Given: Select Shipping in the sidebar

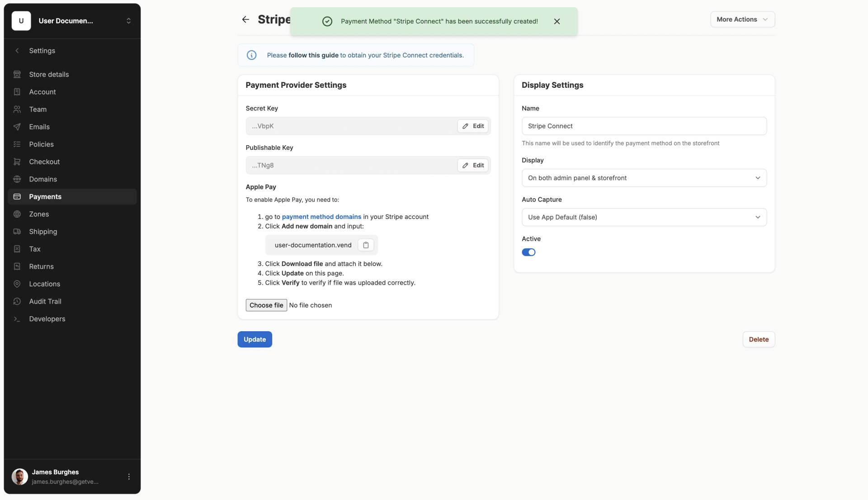Looking at the screenshot, I should click(x=72, y=232).
